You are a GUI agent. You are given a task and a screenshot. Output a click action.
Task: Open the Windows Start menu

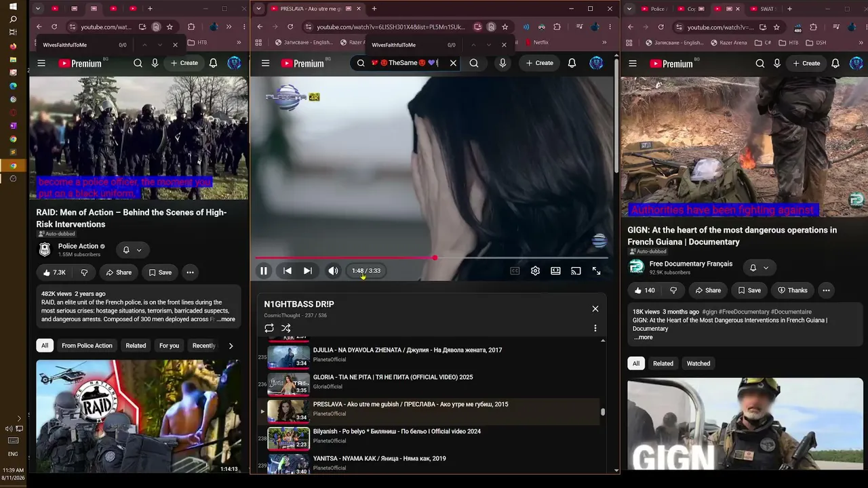[13, 6]
